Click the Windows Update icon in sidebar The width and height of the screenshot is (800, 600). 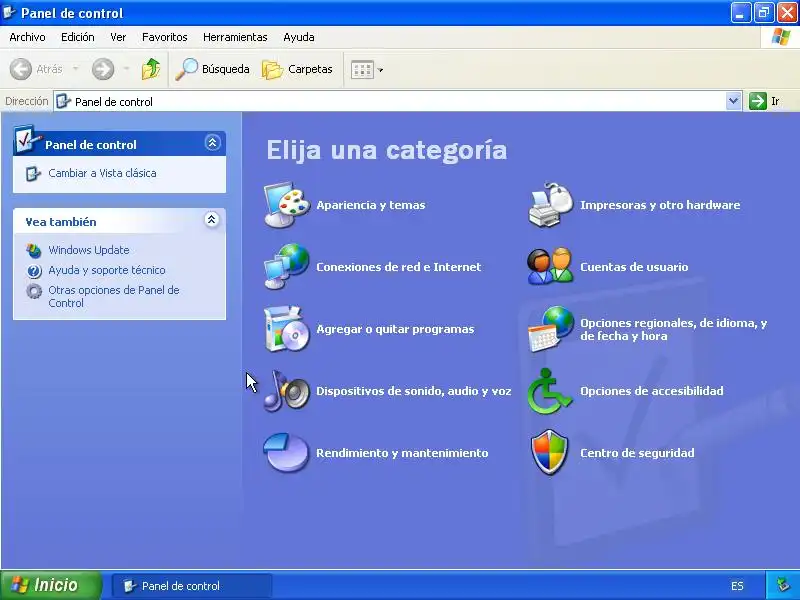coord(34,250)
